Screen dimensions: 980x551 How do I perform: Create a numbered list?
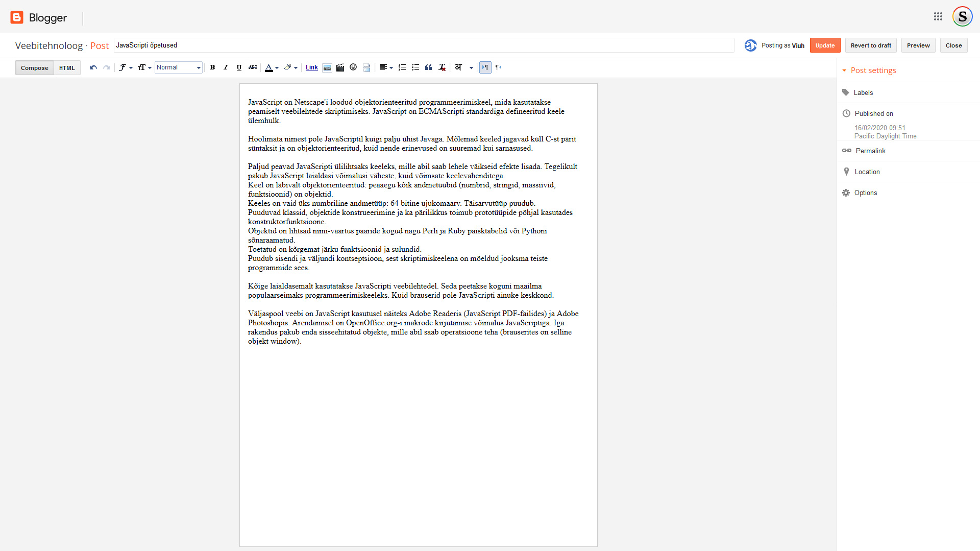coord(402,67)
